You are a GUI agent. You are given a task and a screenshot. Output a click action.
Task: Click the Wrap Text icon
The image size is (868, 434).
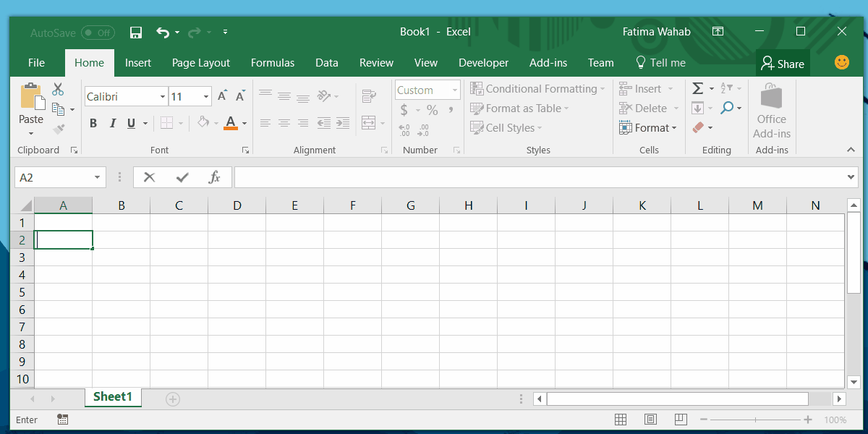370,95
